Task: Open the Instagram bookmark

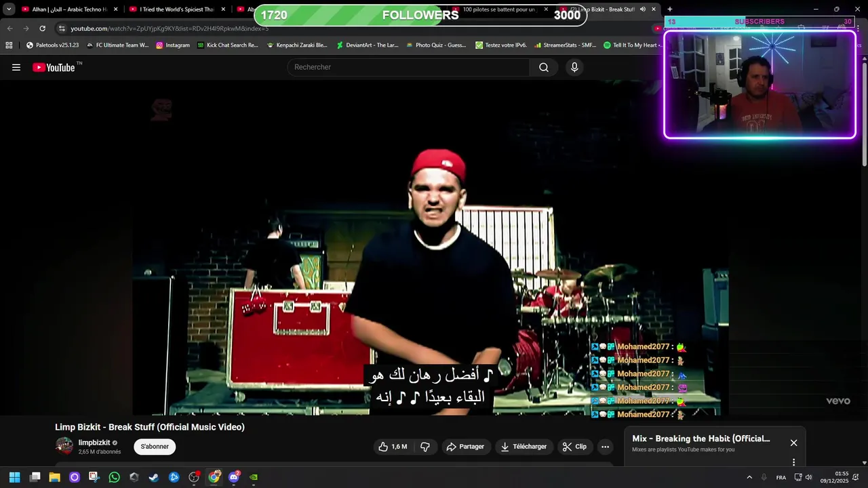Action: (x=173, y=45)
